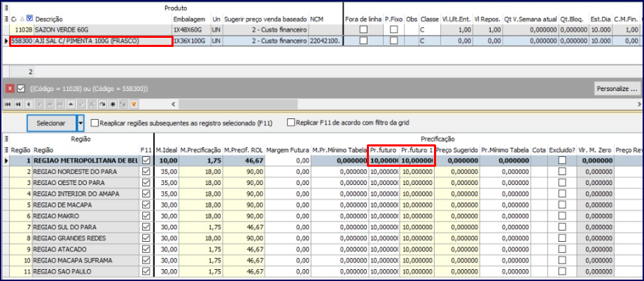
Task: Edit Pr.futuro 1 for REGIAO DE MACAPA
Action: [417, 205]
